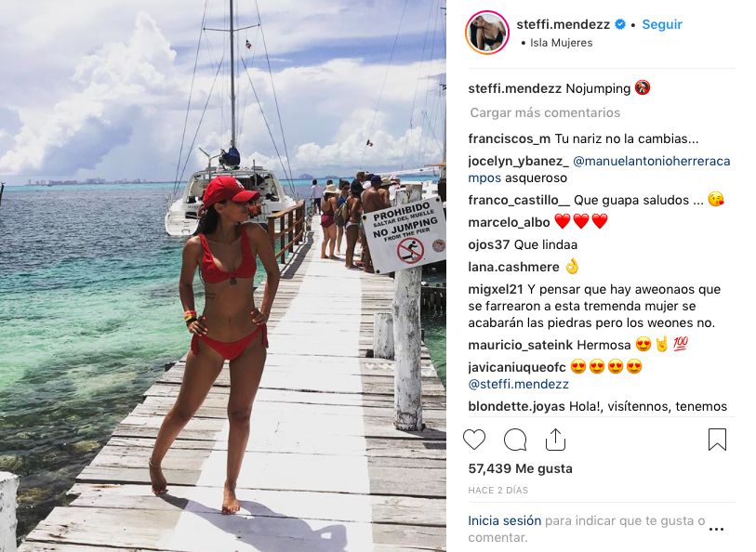Open the HACE 2 DÍAS timestamp

coord(498,491)
